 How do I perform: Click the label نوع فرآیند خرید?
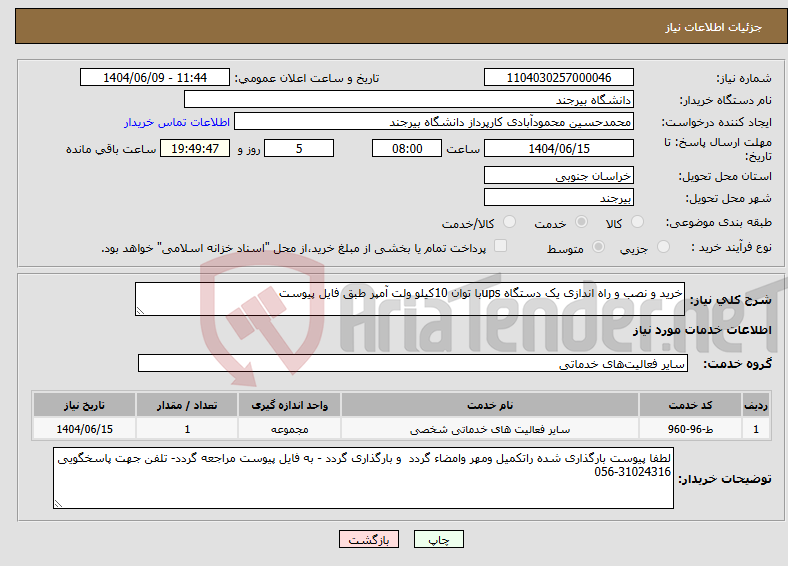click(731, 247)
